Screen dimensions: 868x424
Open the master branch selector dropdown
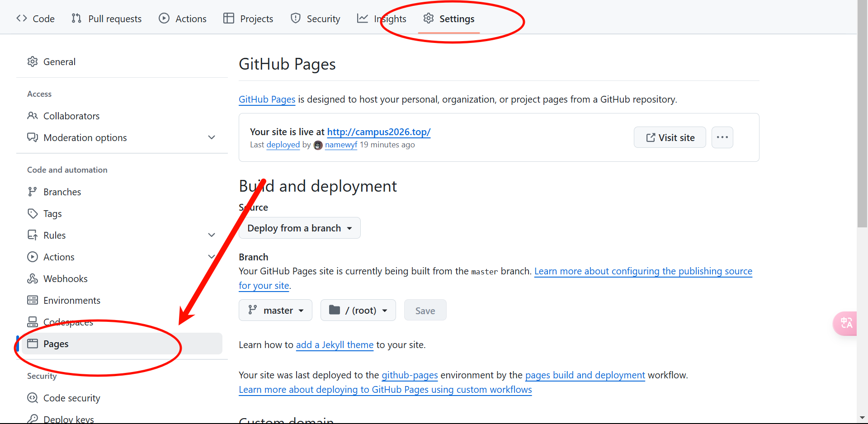pyautogui.click(x=275, y=311)
